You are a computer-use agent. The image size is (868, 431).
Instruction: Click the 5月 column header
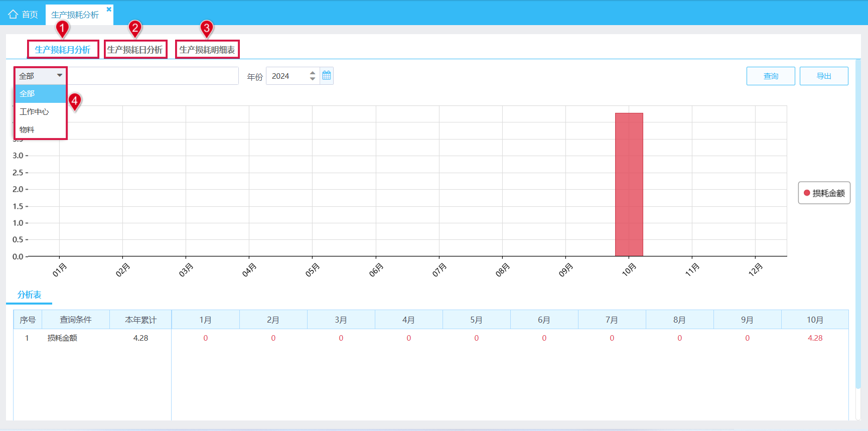coord(477,320)
